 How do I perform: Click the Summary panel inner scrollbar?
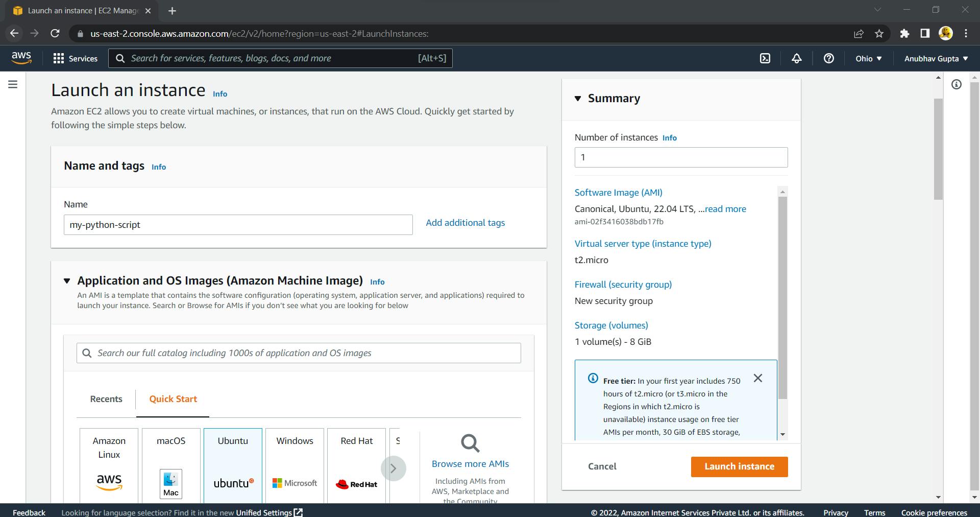(x=782, y=297)
